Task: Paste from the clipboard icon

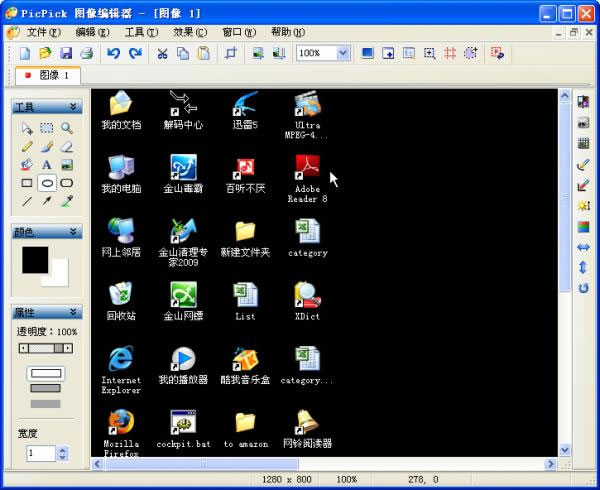Action: [204, 53]
